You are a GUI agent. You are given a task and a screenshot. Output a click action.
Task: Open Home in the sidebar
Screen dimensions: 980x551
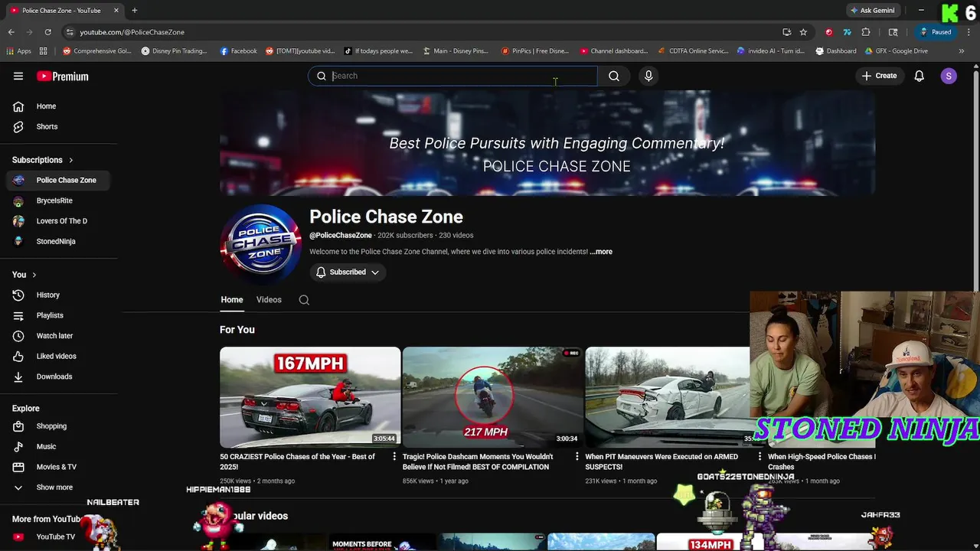coord(58,106)
